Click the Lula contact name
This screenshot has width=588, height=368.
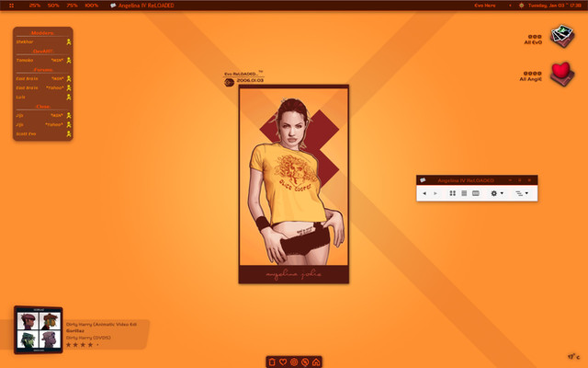(20, 98)
